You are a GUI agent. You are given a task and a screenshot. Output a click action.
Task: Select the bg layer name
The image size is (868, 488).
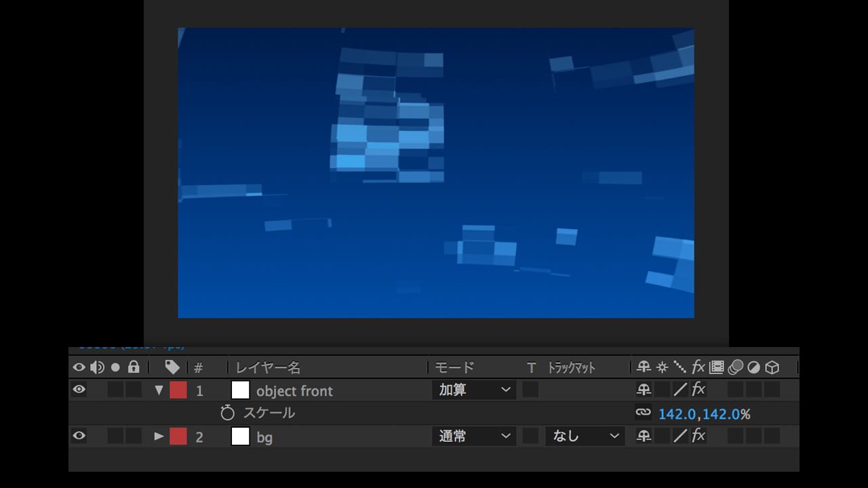(x=264, y=437)
